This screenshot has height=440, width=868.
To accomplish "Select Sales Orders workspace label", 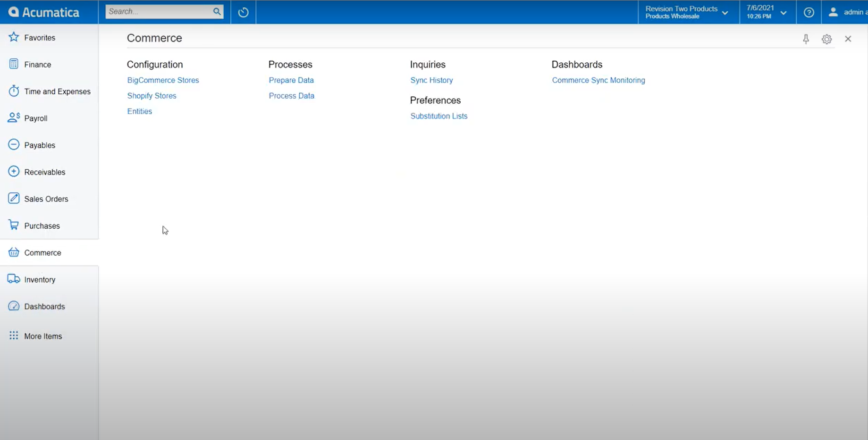I will pyautogui.click(x=46, y=199).
